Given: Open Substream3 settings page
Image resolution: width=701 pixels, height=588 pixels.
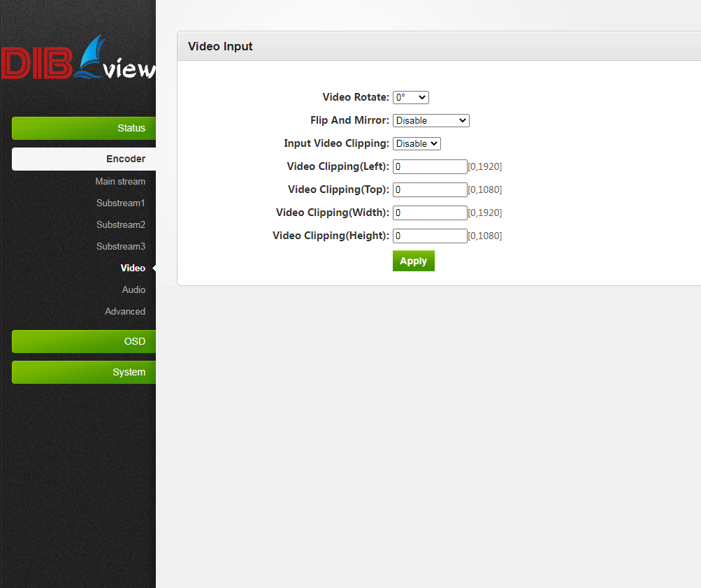Looking at the screenshot, I should (x=121, y=246).
